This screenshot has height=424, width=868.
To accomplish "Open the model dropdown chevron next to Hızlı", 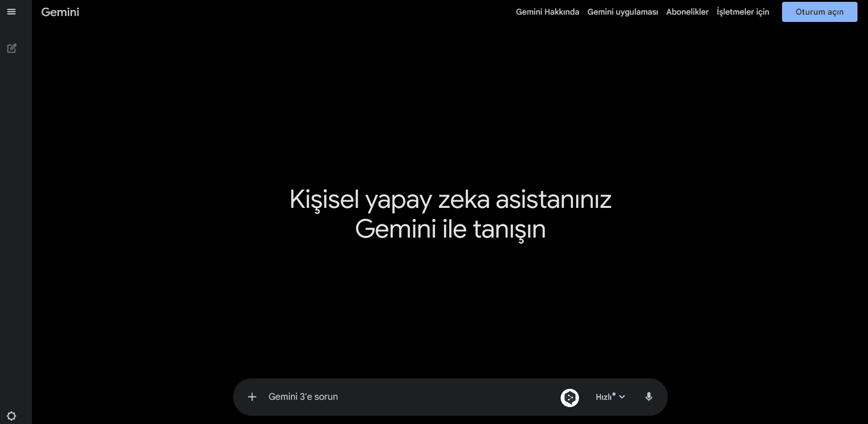I will pos(622,397).
